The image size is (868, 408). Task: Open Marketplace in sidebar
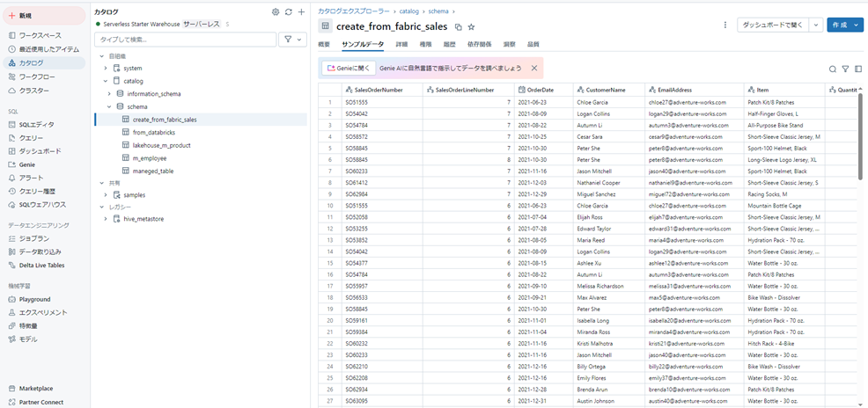click(x=44, y=389)
